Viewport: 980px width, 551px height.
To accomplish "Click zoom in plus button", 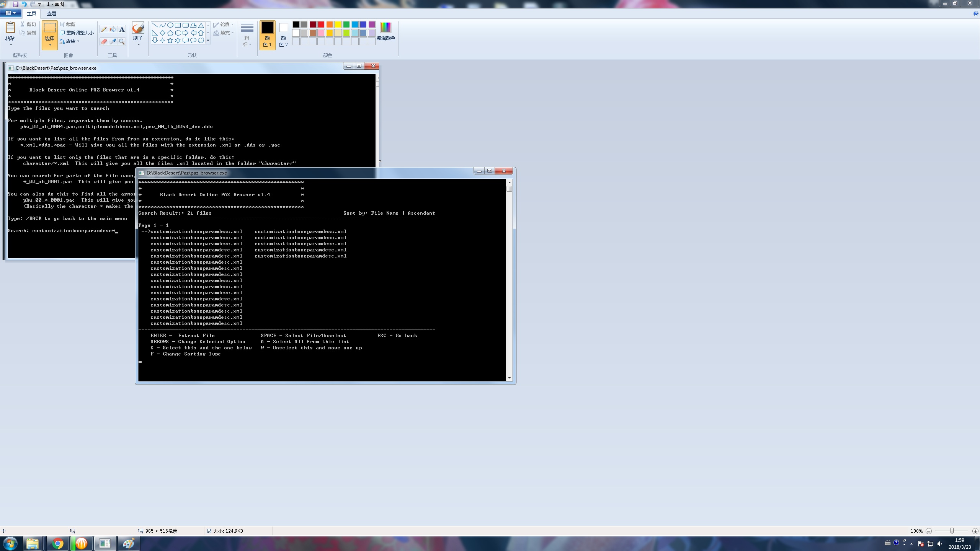I will point(975,531).
